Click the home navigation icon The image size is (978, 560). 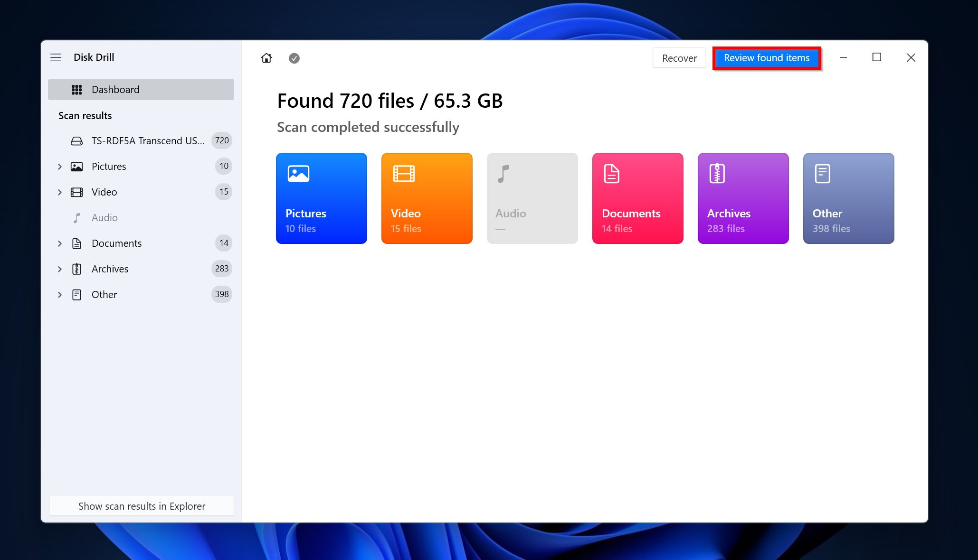(266, 58)
